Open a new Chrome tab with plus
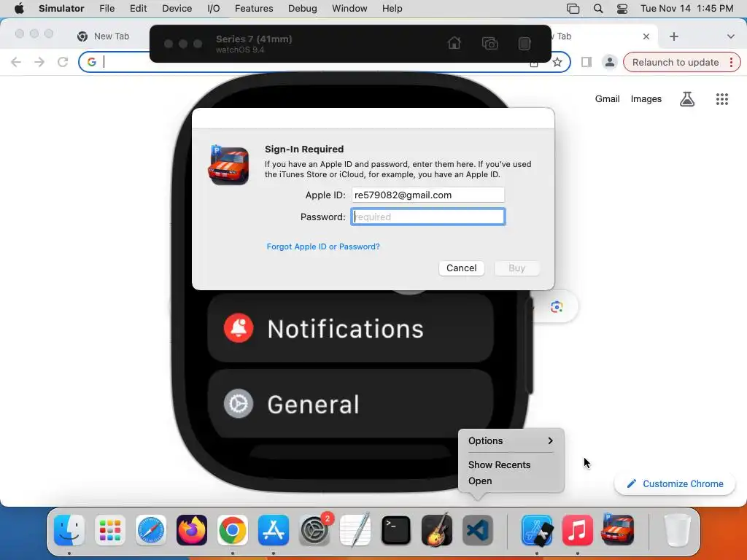Image resolution: width=747 pixels, height=560 pixels. [x=673, y=36]
